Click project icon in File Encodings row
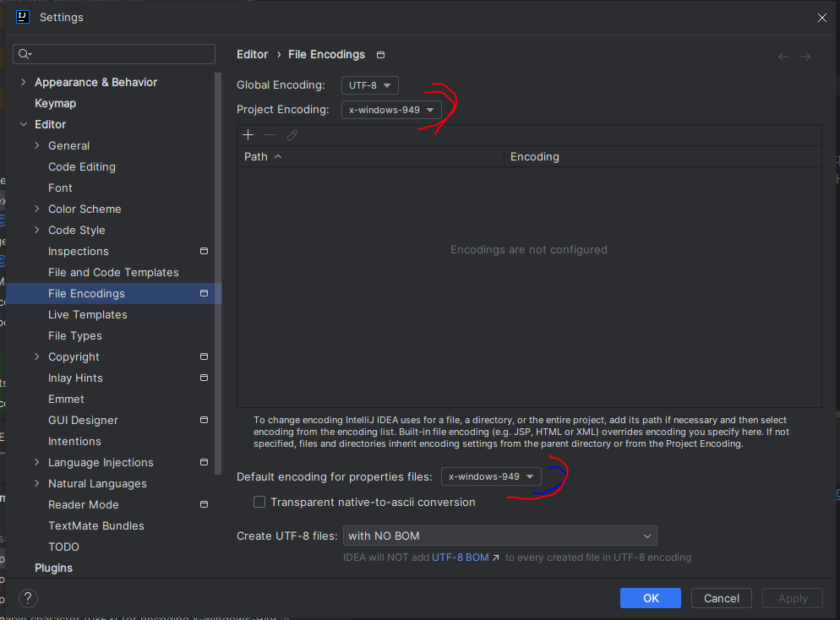The image size is (840, 620). (x=205, y=293)
